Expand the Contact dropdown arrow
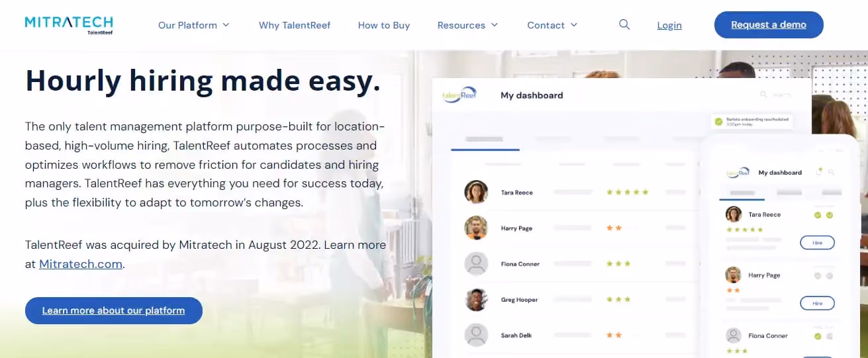The height and width of the screenshot is (358, 868). tap(573, 24)
